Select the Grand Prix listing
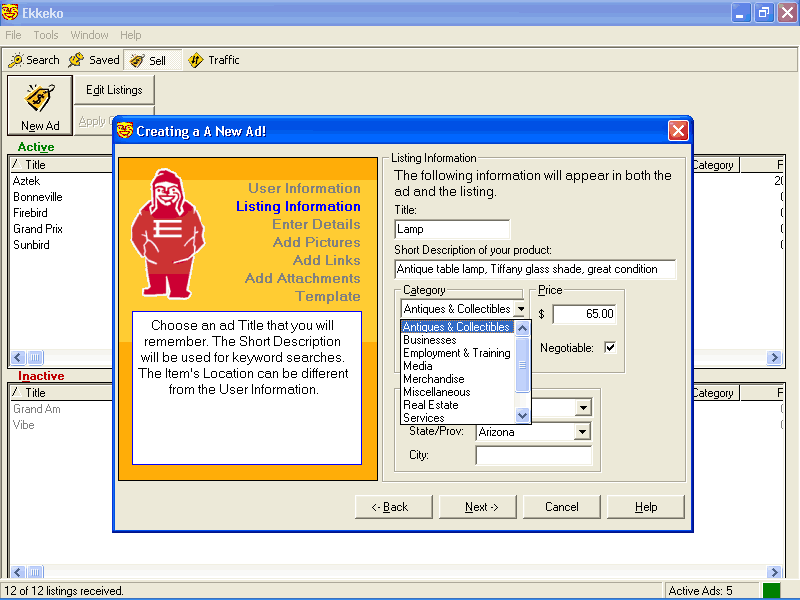Screen dimensions: 800x600 38,229
